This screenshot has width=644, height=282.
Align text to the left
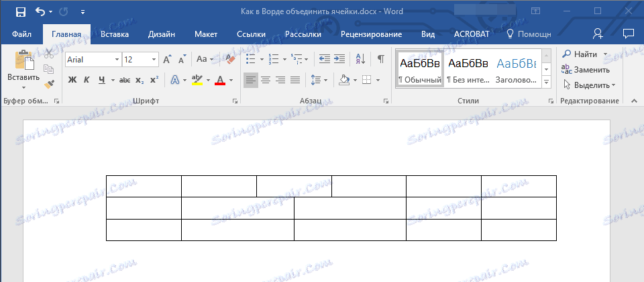coord(251,80)
